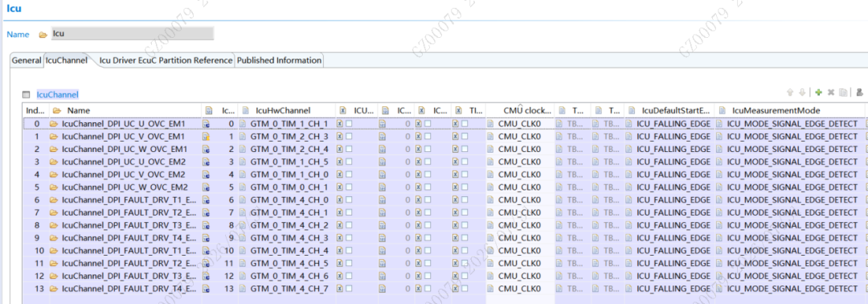Click the IcuMeasurementMode column header
This screenshot has height=304, width=868.
[789, 110]
